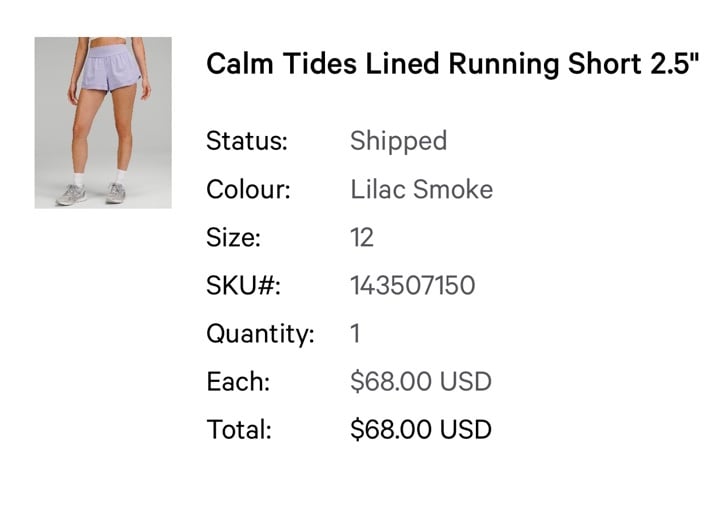Select the bold Total price $68.00 USD
The width and height of the screenshot is (723, 525).
tap(421, 430)
